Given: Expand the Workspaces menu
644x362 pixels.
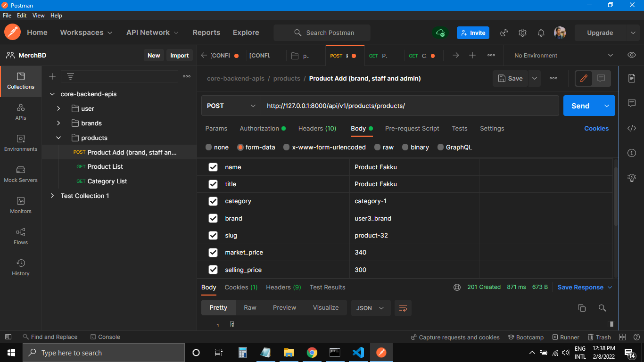Looking at the screenshot, I should pyautogui.click(x=86, y=33).
